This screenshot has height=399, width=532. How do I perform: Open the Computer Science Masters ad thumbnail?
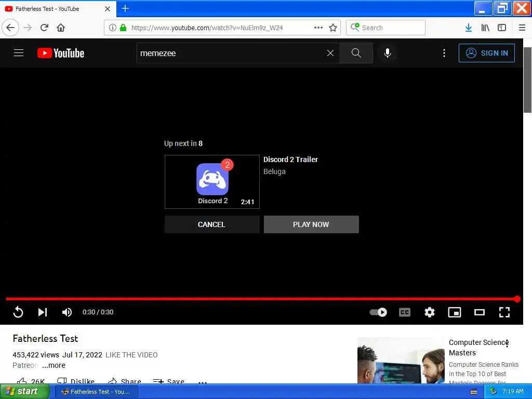(401, 361)
